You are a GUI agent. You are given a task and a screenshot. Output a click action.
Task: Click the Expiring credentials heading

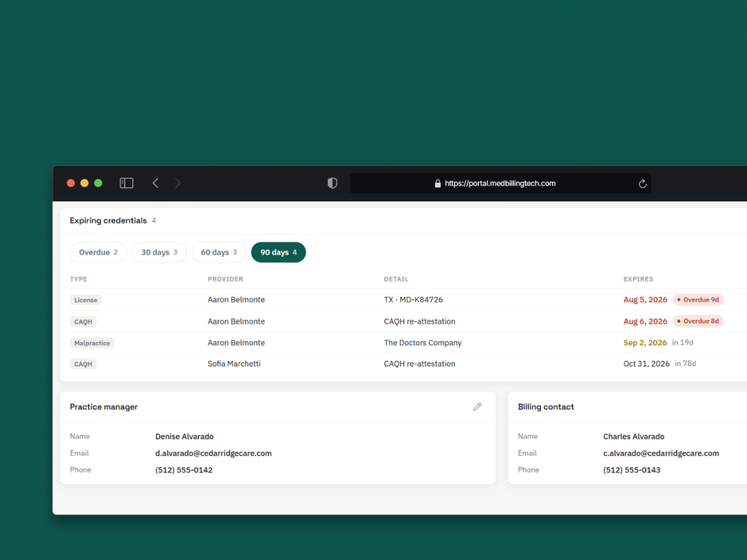[x=108, y=220]
